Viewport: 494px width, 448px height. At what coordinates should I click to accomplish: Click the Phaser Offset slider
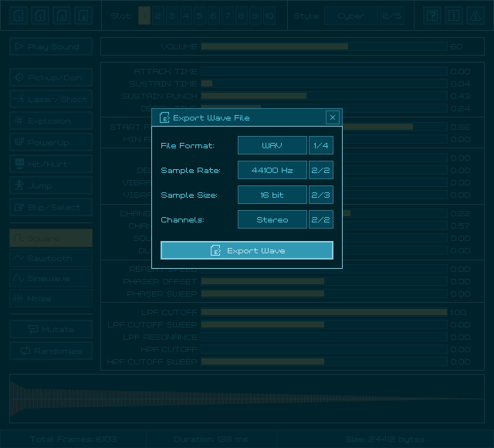point(324,281)
